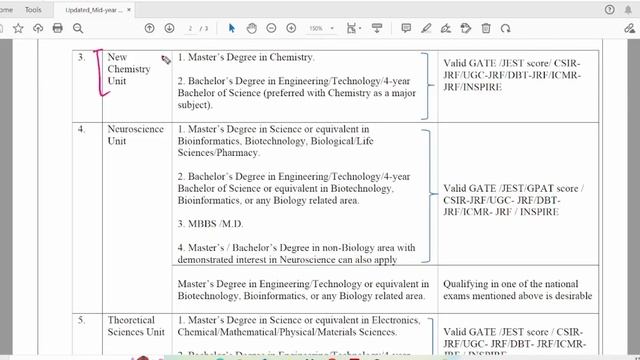Click 'Chemical/Mathematical/Physical/Materials Sciences.' text
This screenshot has height=360, width=640.
point(287,332)
